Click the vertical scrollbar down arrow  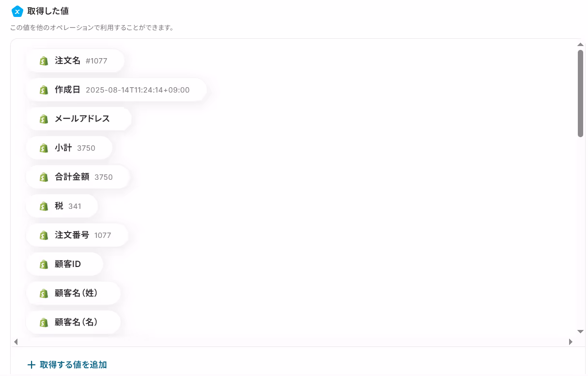(580, 331)
